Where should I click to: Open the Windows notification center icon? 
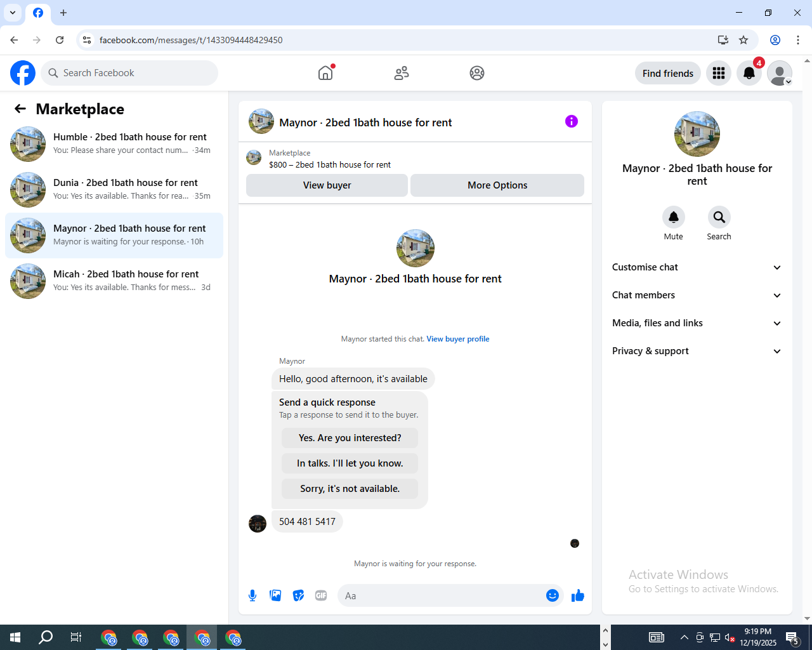click(x=792, y=637)
